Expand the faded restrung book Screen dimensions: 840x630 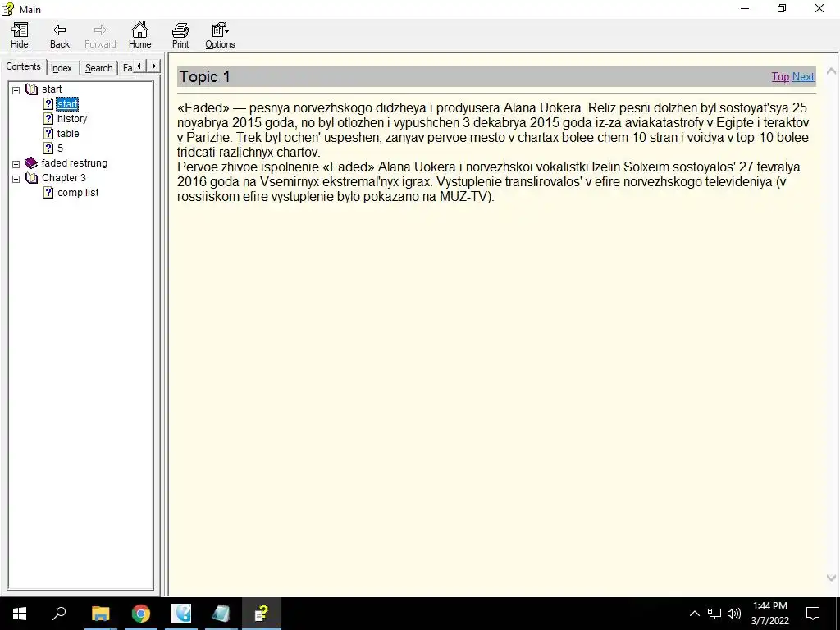point(16,164)
